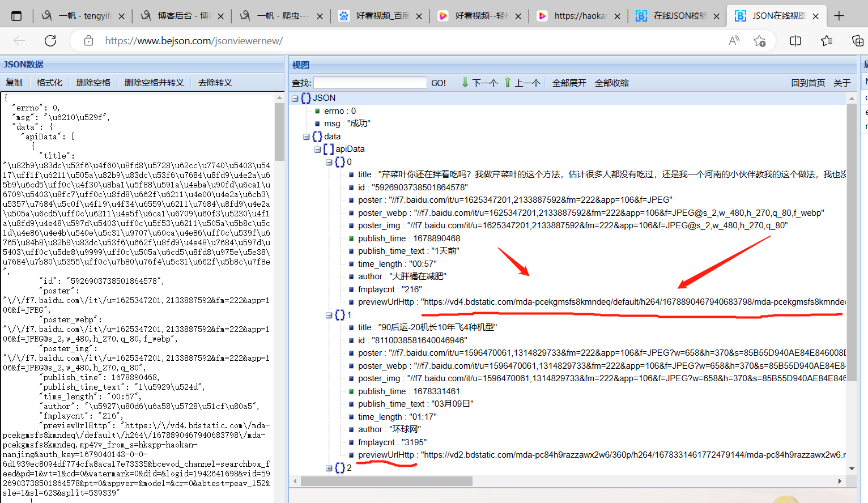Select the author "环球网" row
Image resolution: width=868 pixels, height=503 pixels.
tap(390, 429)
